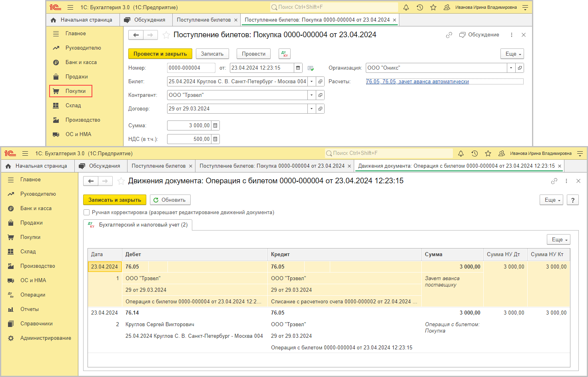Open calendar picker next to document date
588x377 pixels.
[x=298, y=68]
